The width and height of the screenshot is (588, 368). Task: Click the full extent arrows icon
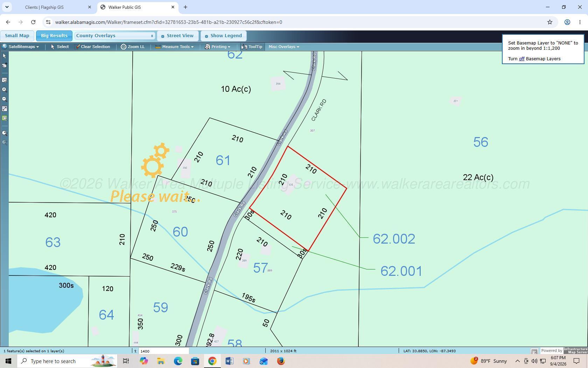tap(5, 109)
